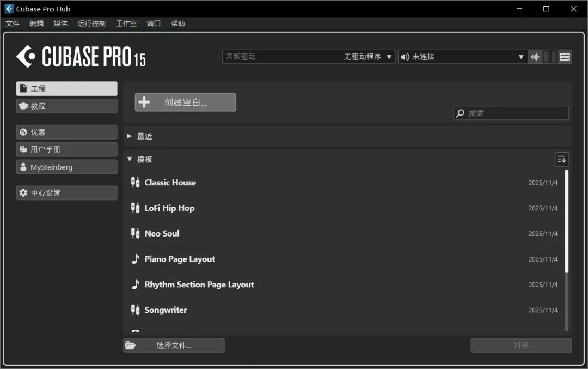Viewport: 588px width, 369px height.
Task: Click the Songwriter template icon
Action: 136,310
